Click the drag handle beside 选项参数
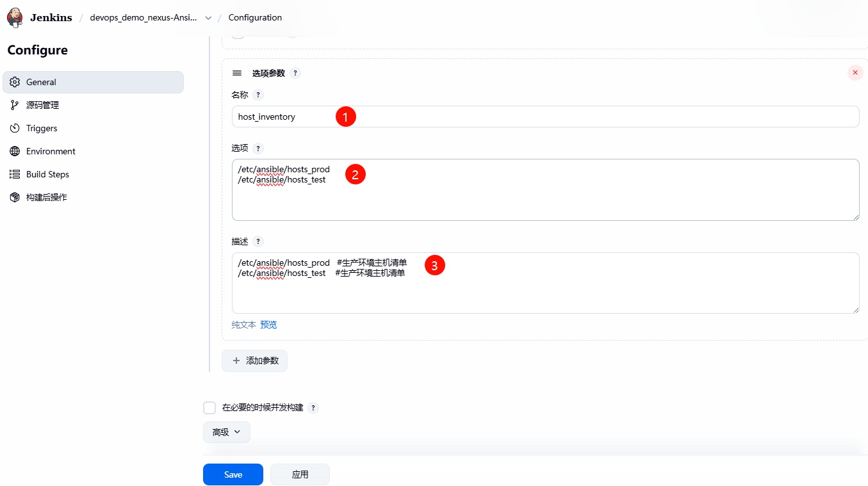This screenshot has width=868, height=486. (237, 73)
